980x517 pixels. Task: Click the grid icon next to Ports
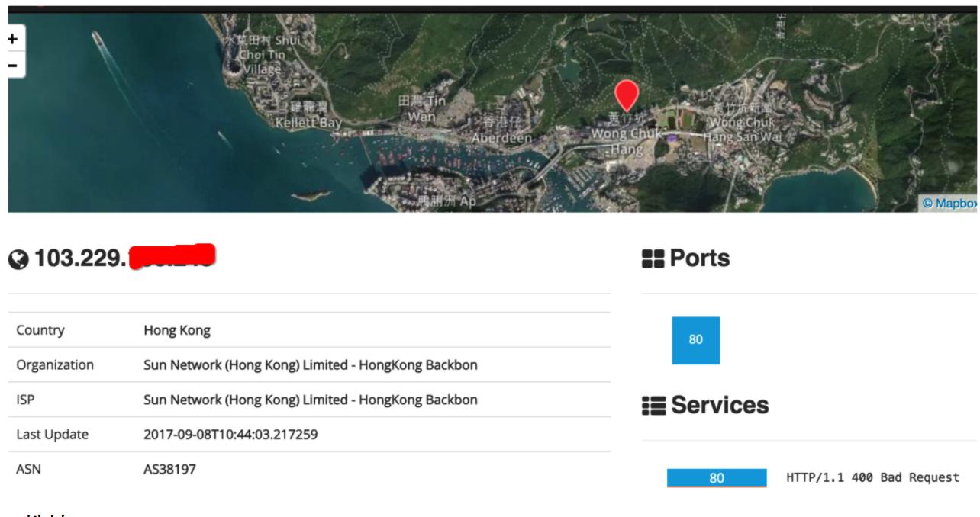point(653,259)
